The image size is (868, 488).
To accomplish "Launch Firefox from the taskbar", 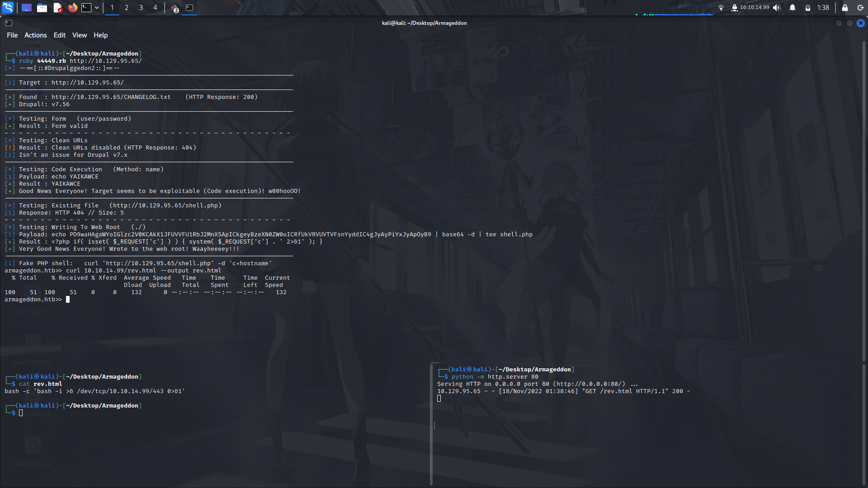I will pos(73,8).
